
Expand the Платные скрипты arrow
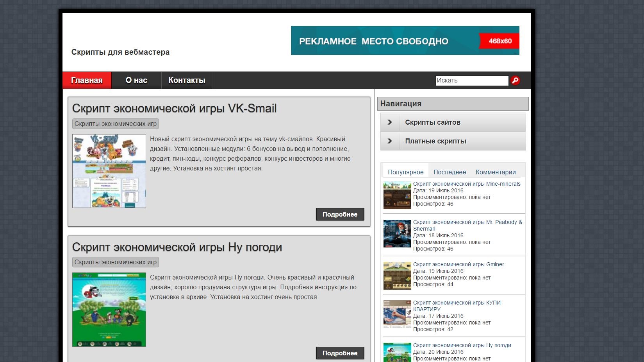(390, 141)
